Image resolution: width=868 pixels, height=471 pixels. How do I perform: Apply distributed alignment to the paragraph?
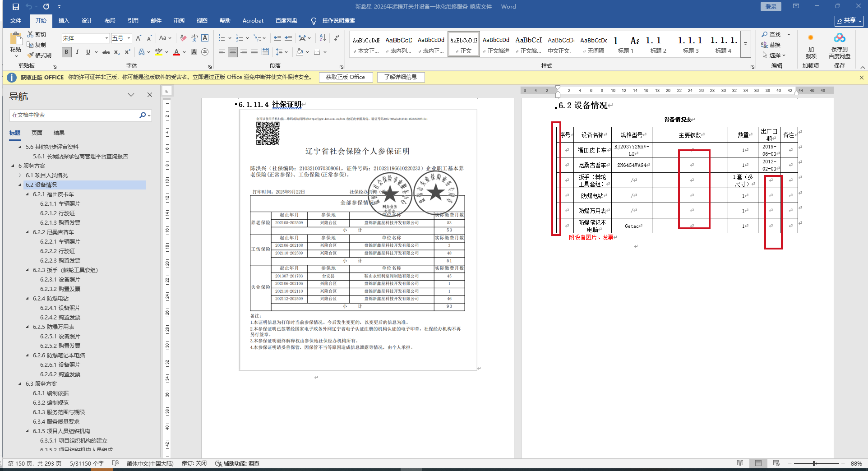tap(265, 52)
